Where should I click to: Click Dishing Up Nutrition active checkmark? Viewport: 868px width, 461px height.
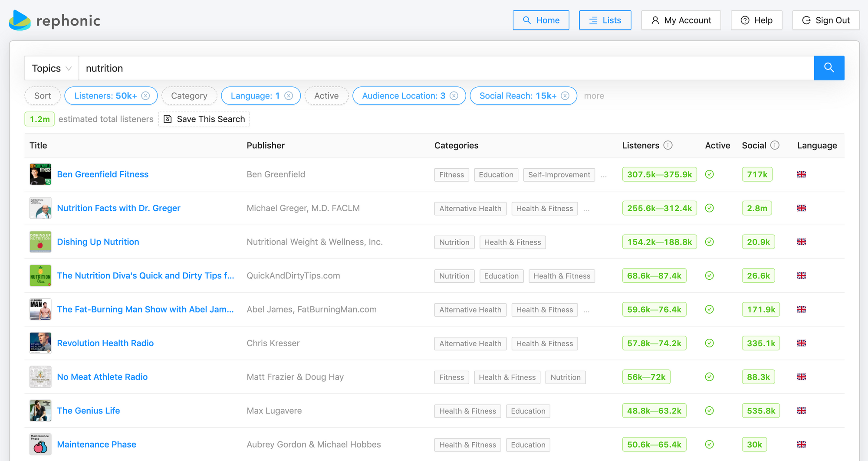click(x=710, y=242)
